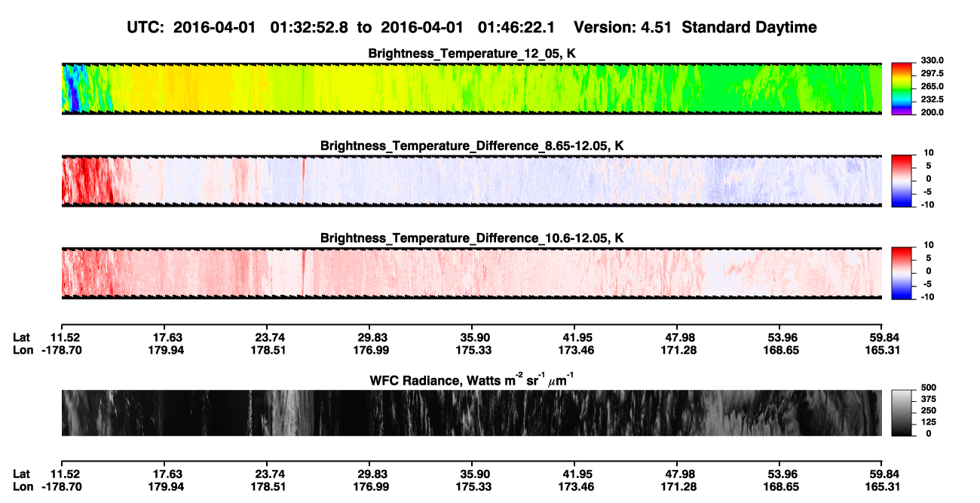Click the 'Lat' axis label below the WFC panel

pyautogui.click(x=22, y=474)
